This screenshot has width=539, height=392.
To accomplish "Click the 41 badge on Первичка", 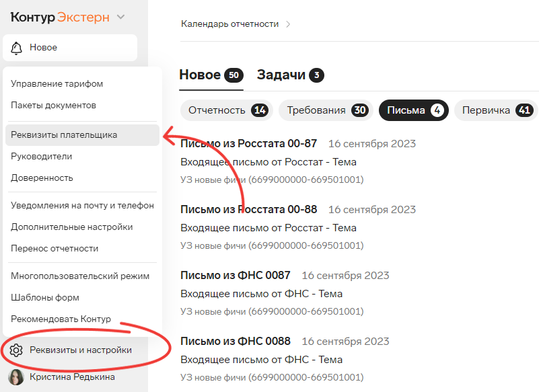I will point(524,110).
